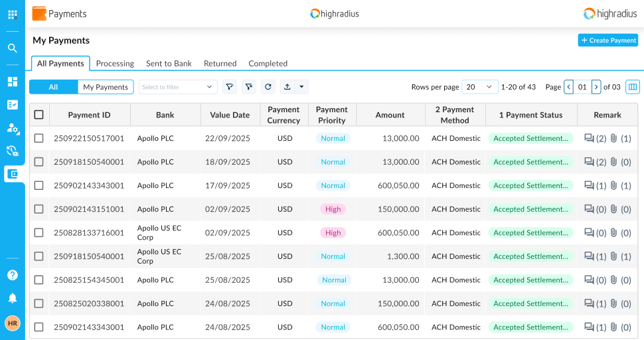The image size is (644, 340).
Task: Open the help question mark icon
Action: click(x=13, y=275)
